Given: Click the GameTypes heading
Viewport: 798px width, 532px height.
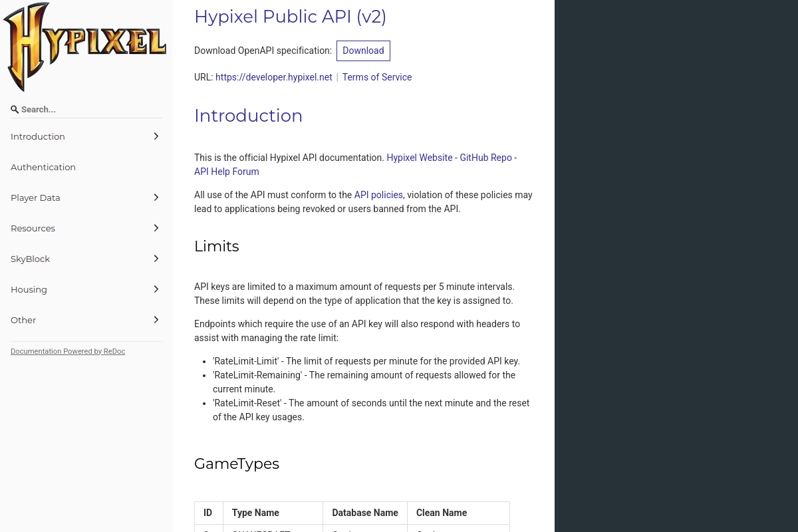Looking at the screenshot, I should (x=237, y=464).
